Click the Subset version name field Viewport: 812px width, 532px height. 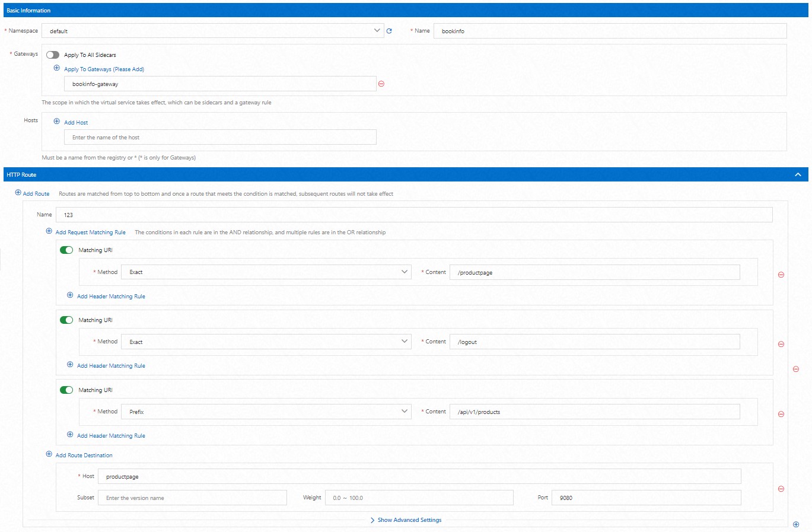(x=192, y=498)
